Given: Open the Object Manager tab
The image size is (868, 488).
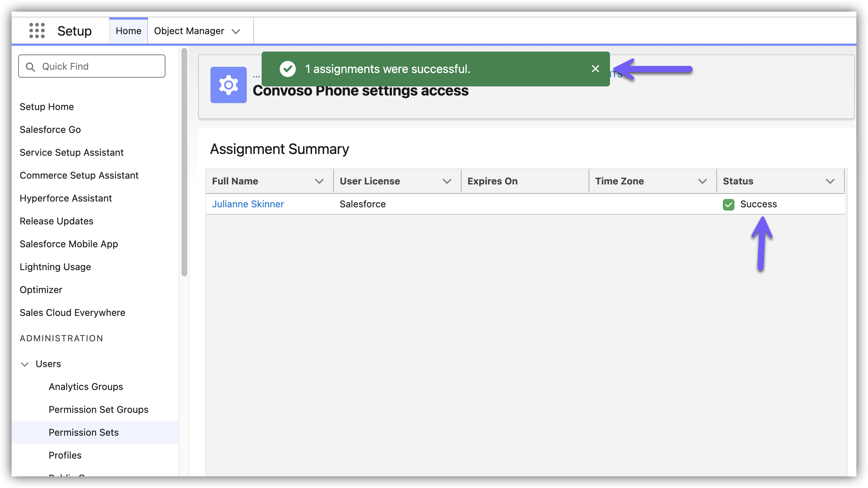Looking at the screenshot, I should coord(189,31).
